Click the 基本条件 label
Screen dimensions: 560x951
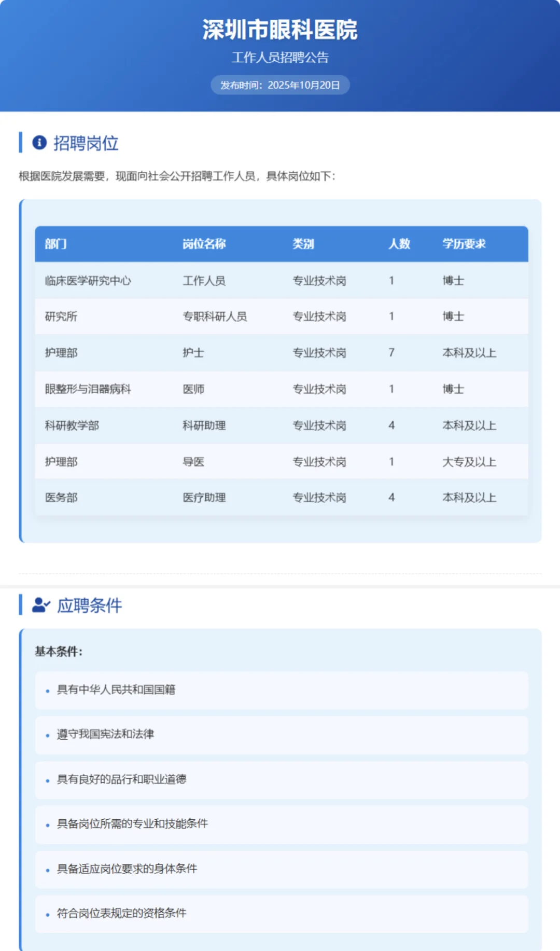[59, 652]
